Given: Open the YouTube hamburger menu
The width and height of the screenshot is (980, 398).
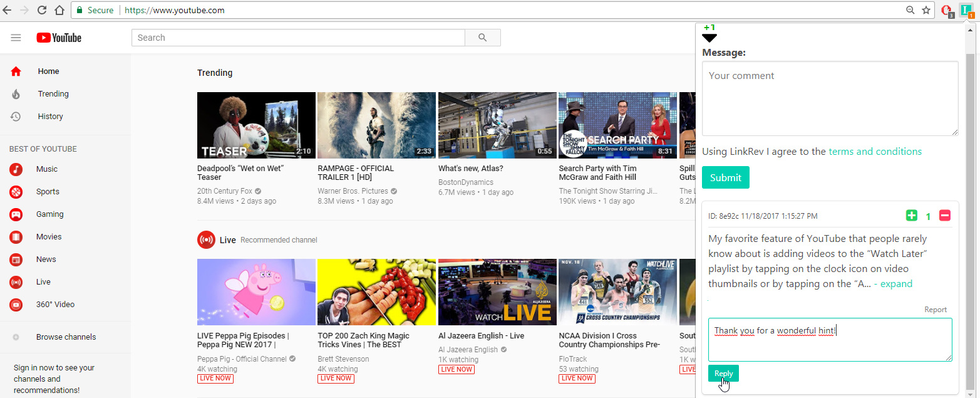Looking at the screenshot, I should pos(16,38).
